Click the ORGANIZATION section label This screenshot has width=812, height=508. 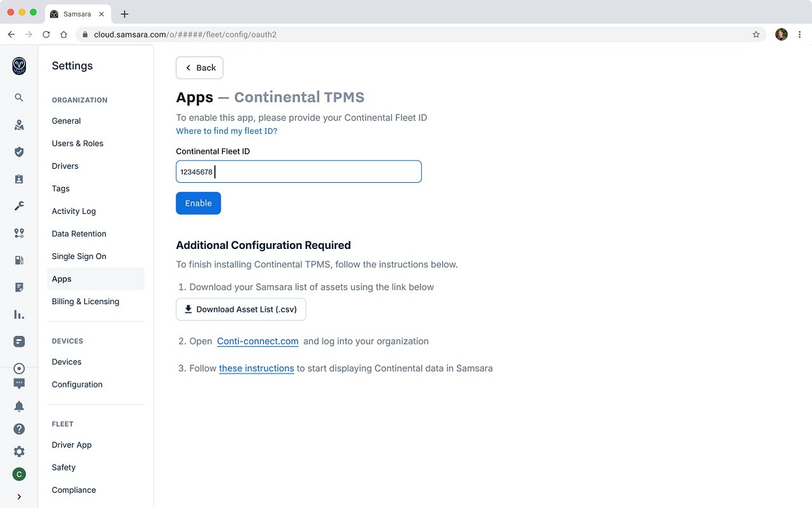pos(79,100)
